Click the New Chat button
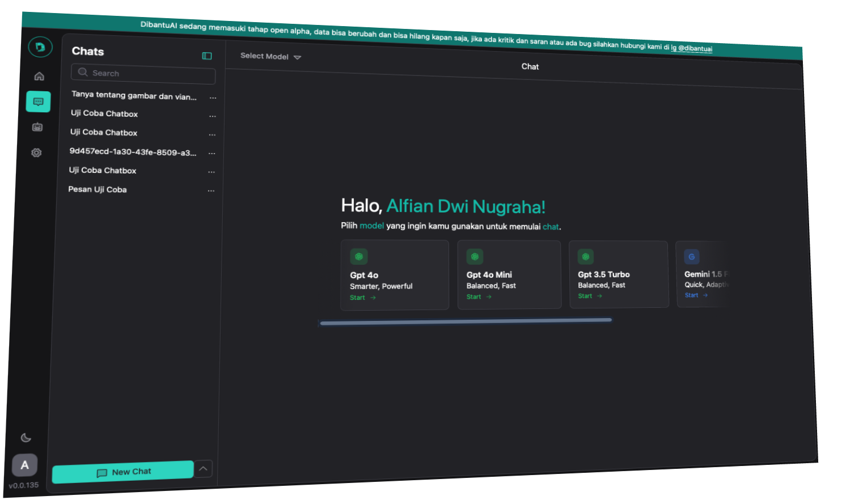The width and height of the screenshot is (846, 504). coord(123,472)
